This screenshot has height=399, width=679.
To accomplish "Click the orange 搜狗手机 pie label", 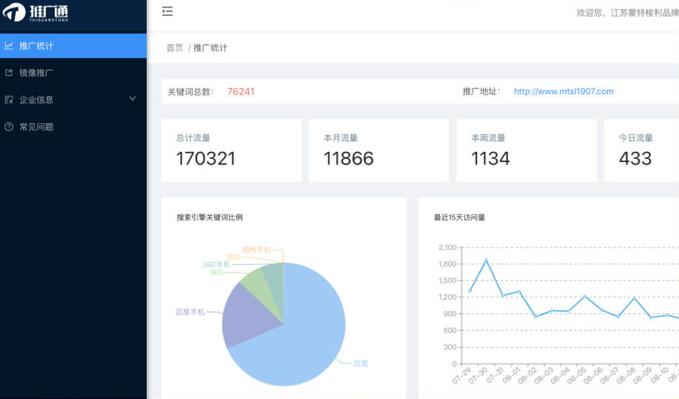I will tap(256, 250).
